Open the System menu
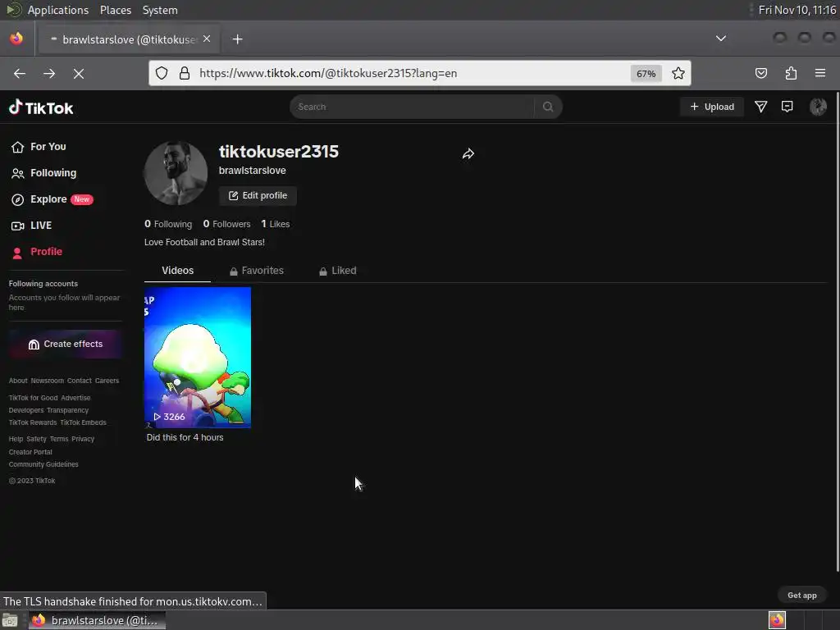The image size is (840, 630). [x=160, y=10]
